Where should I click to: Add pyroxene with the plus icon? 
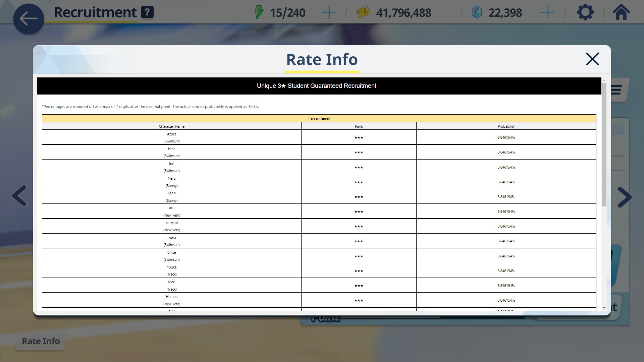pos(547,13)
